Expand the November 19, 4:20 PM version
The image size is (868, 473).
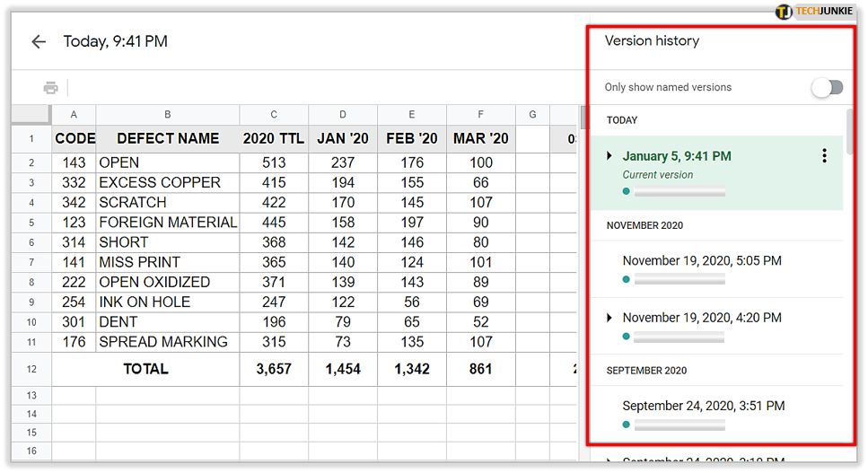(x=609, y=318)
